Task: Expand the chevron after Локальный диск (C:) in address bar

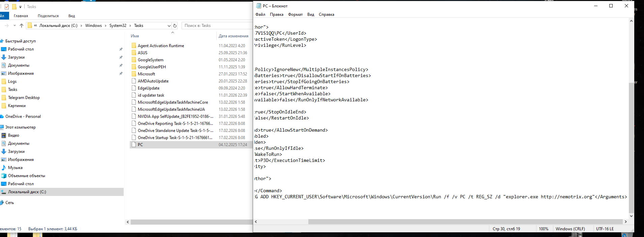Action: tap(81, 26)
